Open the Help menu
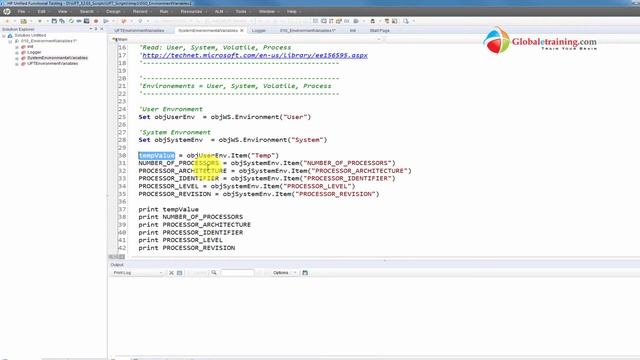The height and width of the screenshot is (360, 640). [291, 11]
